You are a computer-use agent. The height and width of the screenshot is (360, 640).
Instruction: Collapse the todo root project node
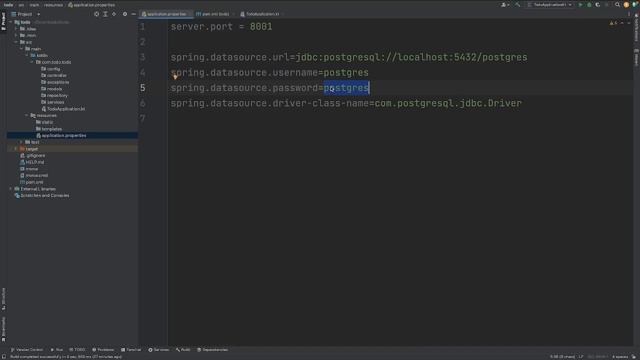11,22
